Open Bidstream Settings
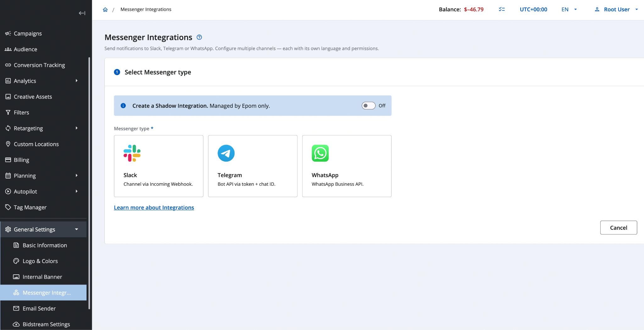This screenshot has height=330, width=644. (43, 324)
